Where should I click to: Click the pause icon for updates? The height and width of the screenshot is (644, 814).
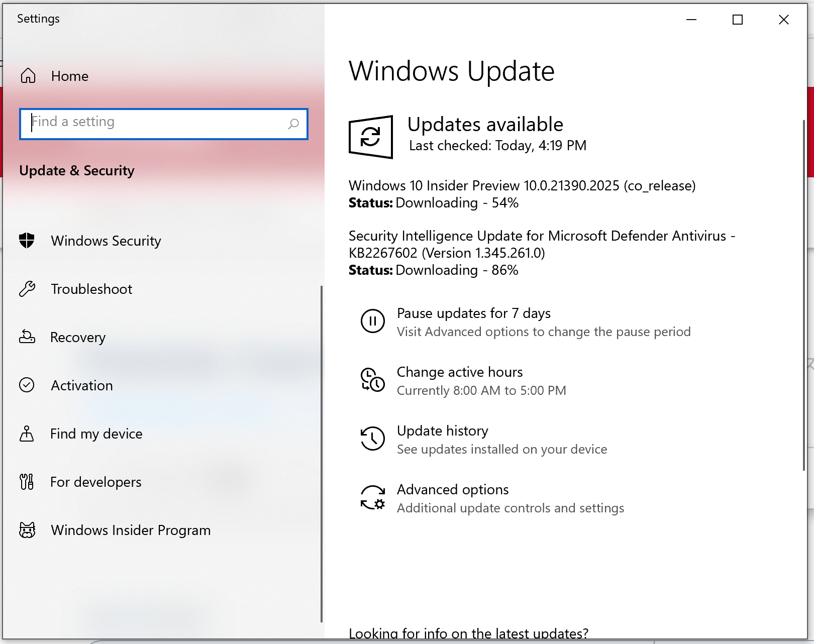[372, 321]
